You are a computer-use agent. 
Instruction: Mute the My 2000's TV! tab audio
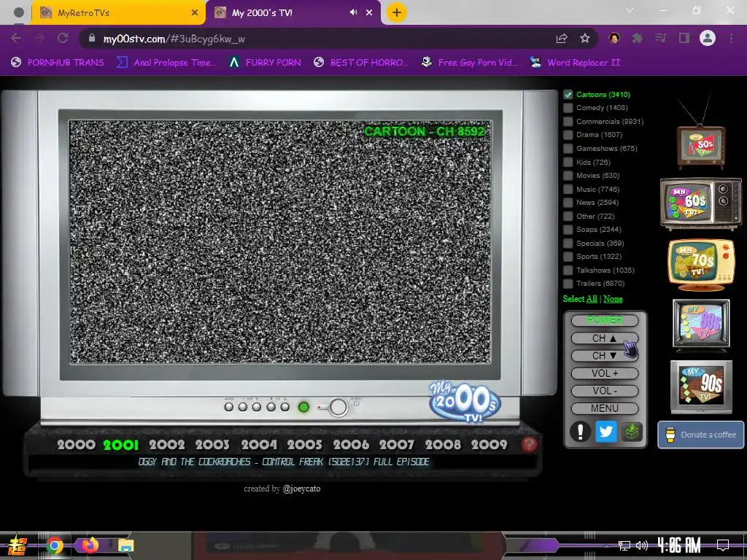click(353, 12)
